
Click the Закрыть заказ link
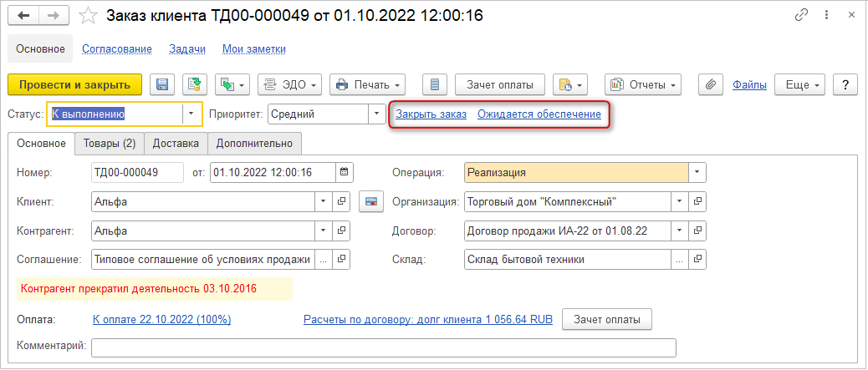(431, 114)
